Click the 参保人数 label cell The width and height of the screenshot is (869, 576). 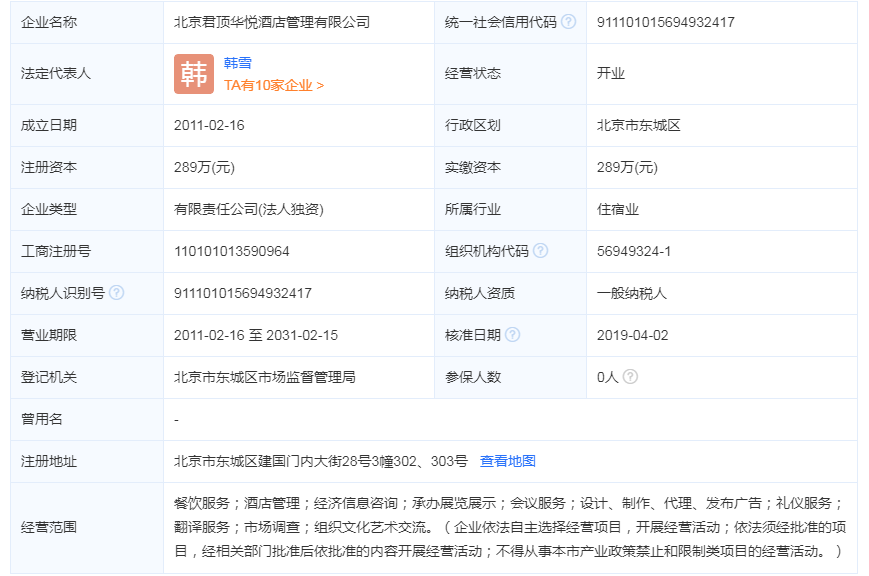(510, 377)
